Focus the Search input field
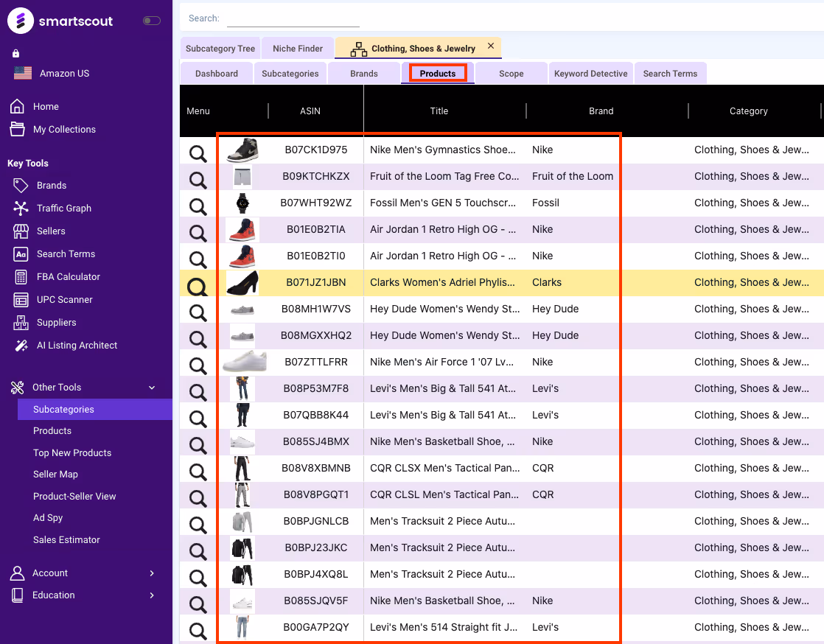824x644 pixels. tap(293, 18)
